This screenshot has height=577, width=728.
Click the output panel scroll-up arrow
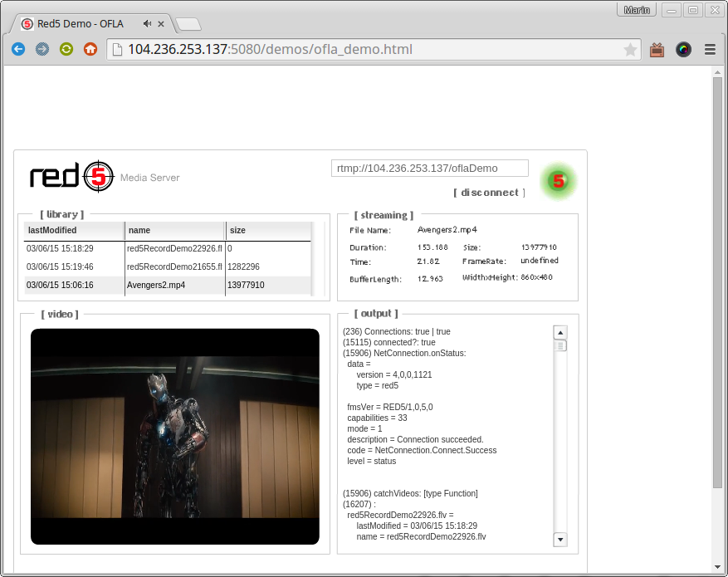(x=560, y=332)
